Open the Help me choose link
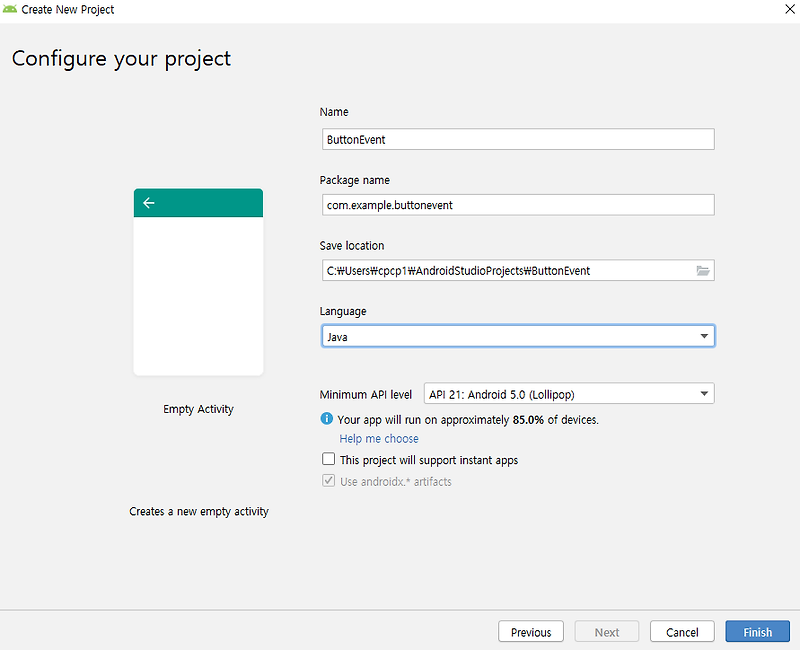This screenshot has height=650, width=800. tap(379, 439)
